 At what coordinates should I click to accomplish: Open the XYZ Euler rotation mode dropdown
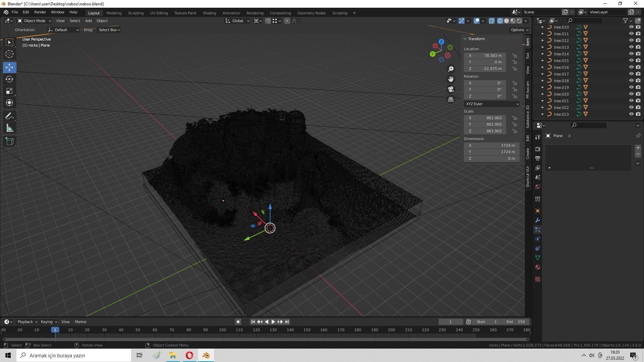[491, 104]
